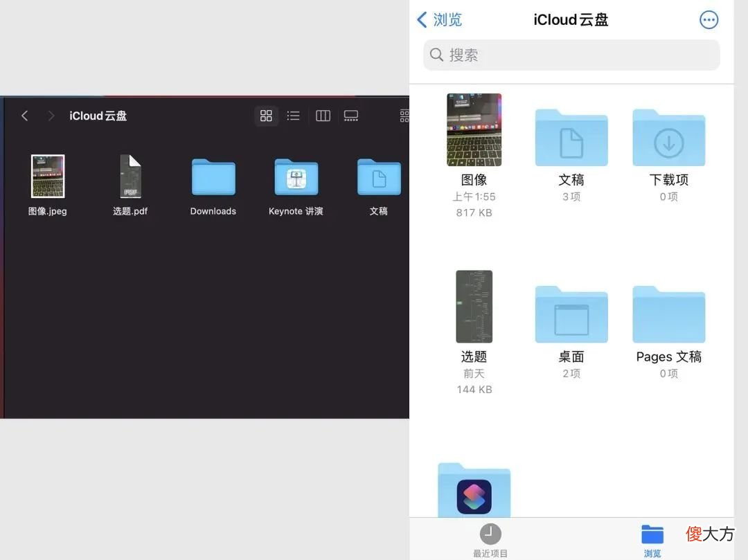The width and height of the screenshot is (748, 560).
Task: Open the 选题 document thumbnail
Action: (x=474, y=307)
